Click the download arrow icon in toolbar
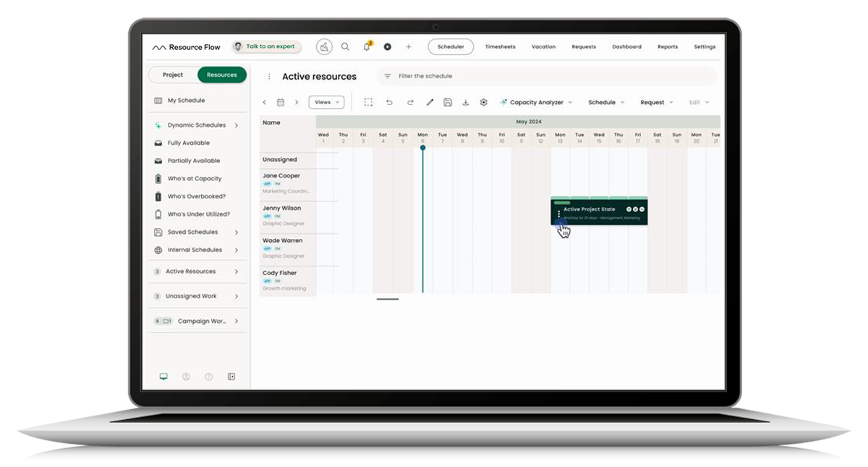The height and width of the screenshot is (467, 868). tap(466, 102)
